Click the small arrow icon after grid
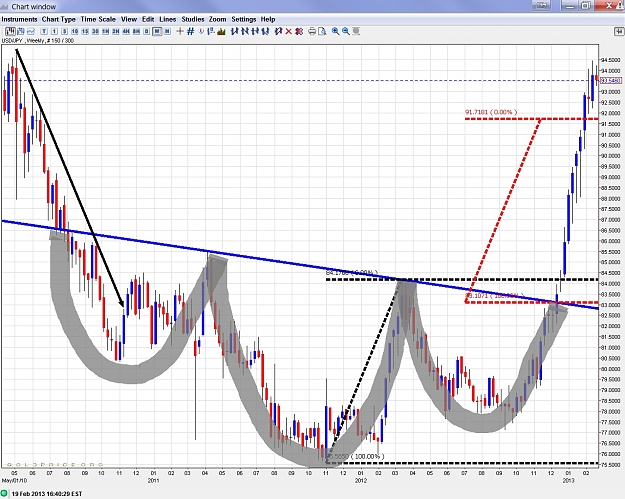The width and height of the screenshot is (625, 499). (201, 31)
